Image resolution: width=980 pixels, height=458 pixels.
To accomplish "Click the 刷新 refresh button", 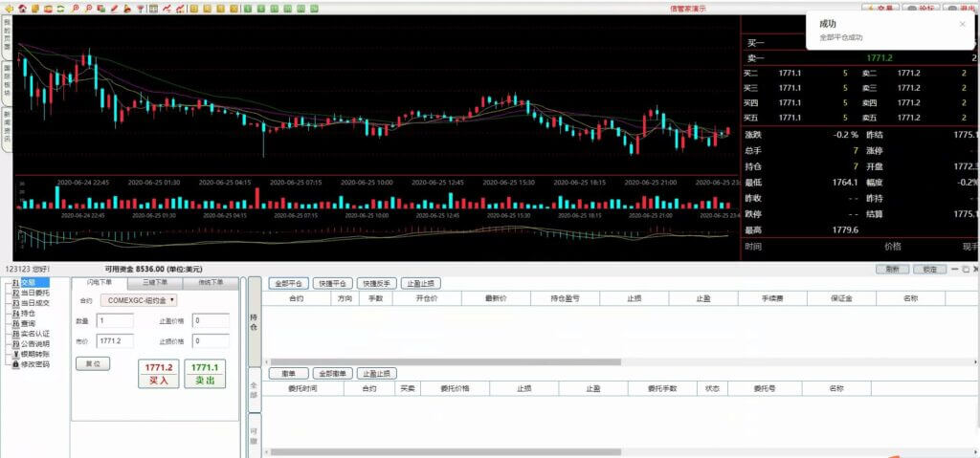I will tap(892, 270).
